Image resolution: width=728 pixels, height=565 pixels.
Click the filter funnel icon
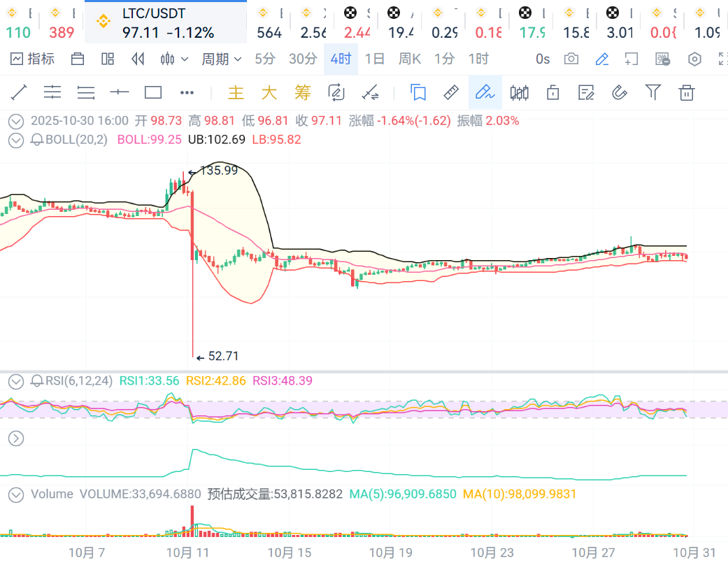[x=653, y=92]
